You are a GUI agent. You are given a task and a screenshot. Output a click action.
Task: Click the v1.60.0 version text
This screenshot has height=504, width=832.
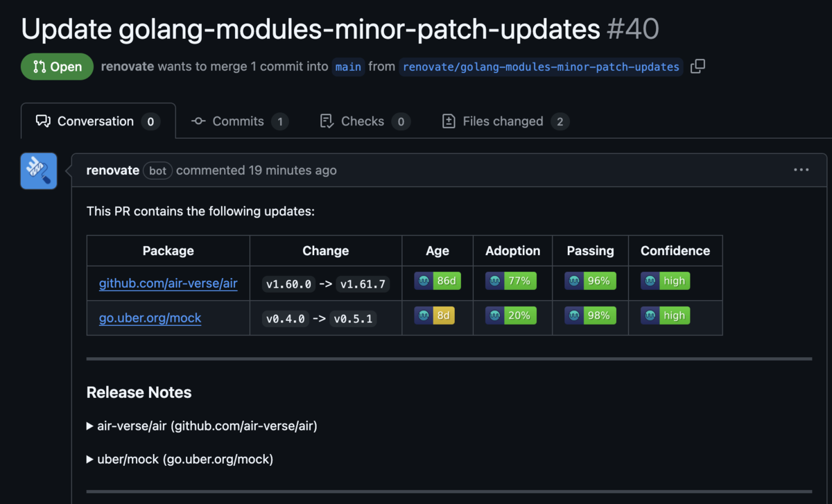pyautogui.click(x=289, y=284)
